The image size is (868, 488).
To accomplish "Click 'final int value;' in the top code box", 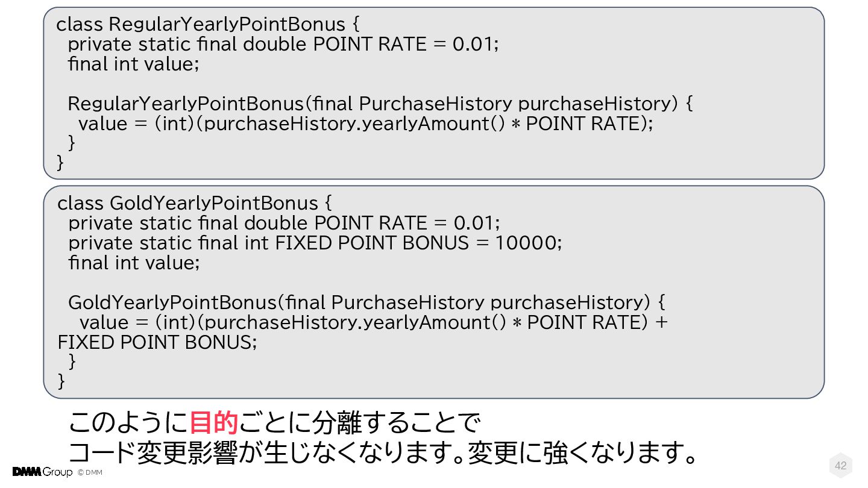I will (133, 64).
